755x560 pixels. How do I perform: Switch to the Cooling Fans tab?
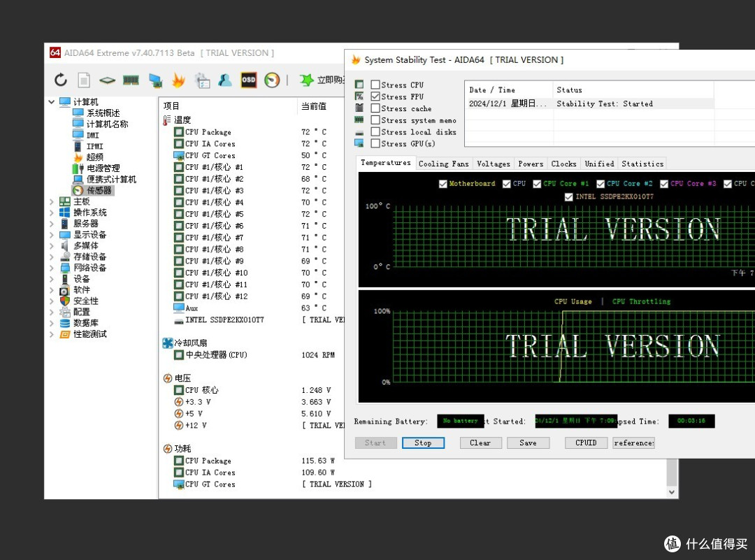(x=443, y=164)
